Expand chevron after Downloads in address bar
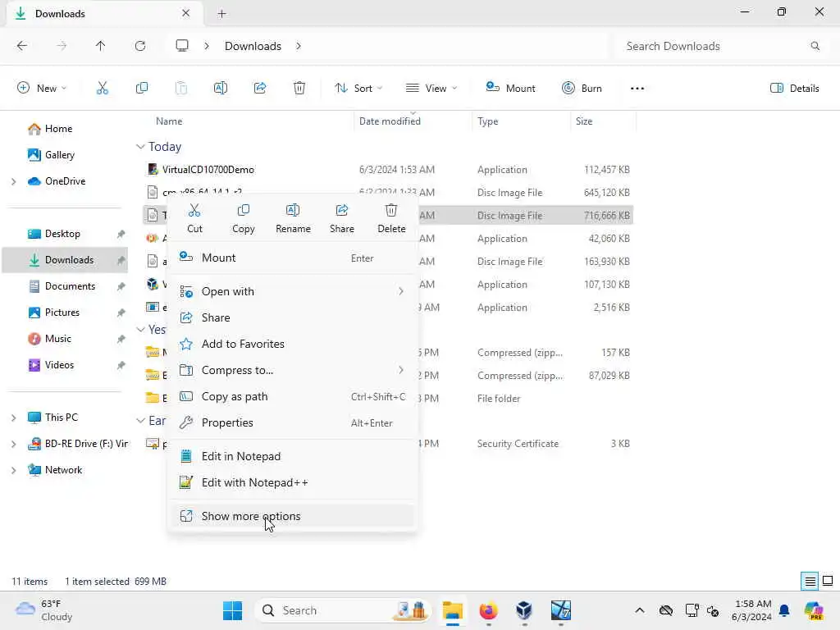This screenshot has width=840, height=630. [299, 46]
